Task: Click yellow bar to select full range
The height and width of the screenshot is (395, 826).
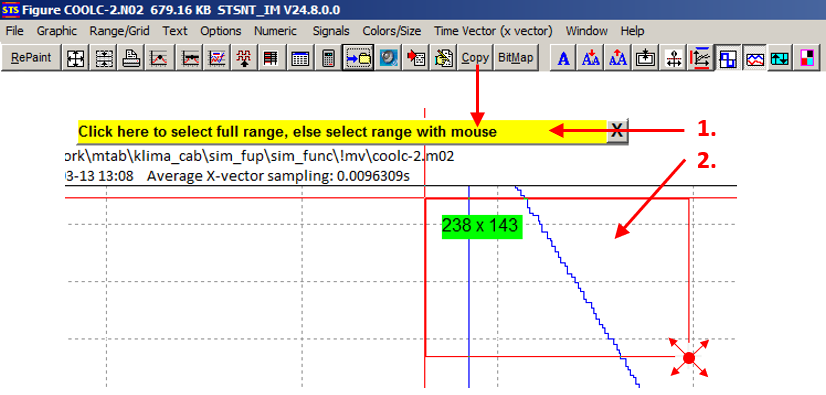Action: coord(342,131)
